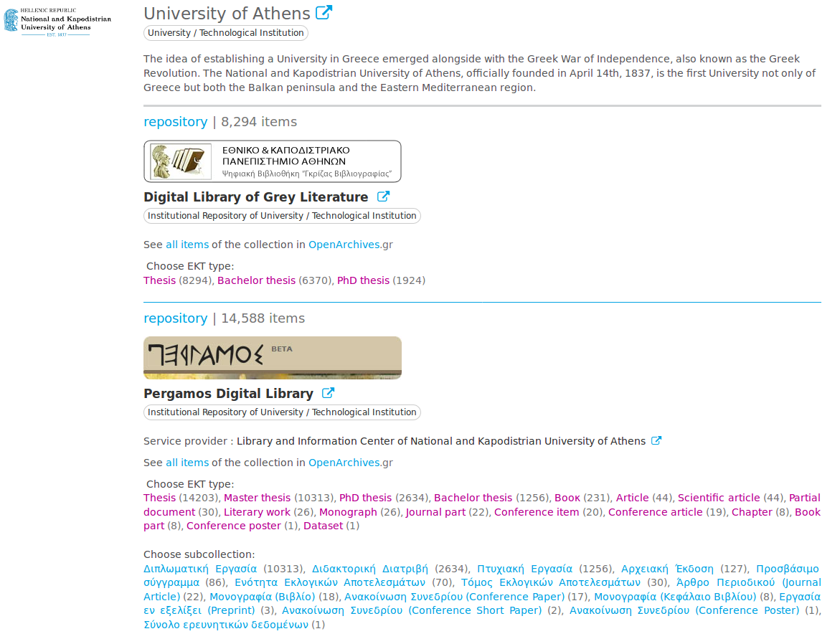Open external link icon beside Pergamos Digital Library
The width and height of the screenshot is (840, 639).
(x=328, y=393)
